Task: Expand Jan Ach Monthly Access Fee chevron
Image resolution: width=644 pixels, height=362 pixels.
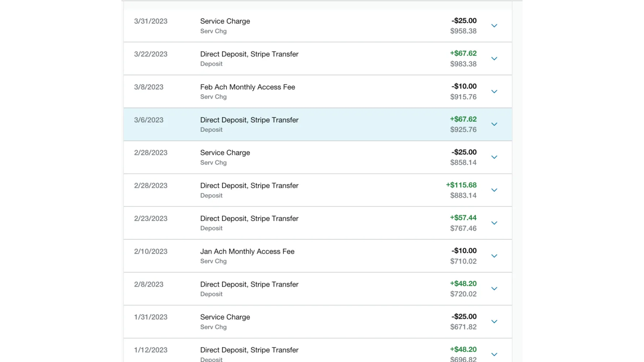Action: tap(494, 256)
